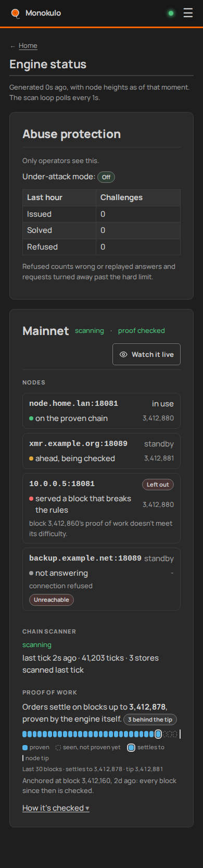
Task: Open the node.home.lan:18081 node card
Action: (x=102, y=411)
